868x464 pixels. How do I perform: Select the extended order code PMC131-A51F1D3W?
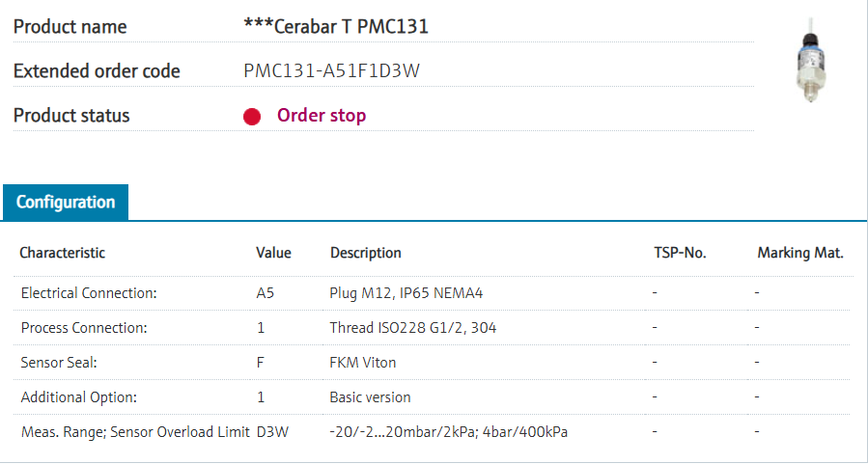coord(331,70)
